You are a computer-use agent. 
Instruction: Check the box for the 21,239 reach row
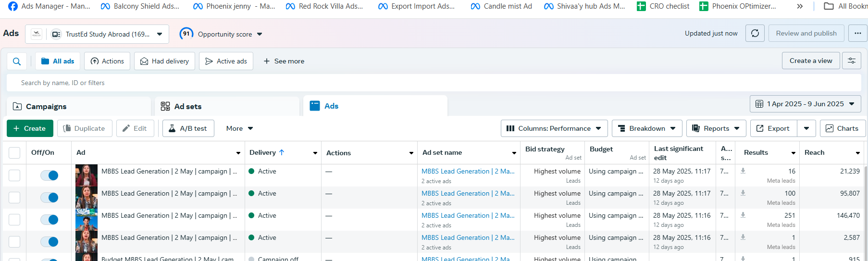coord(14,175)
